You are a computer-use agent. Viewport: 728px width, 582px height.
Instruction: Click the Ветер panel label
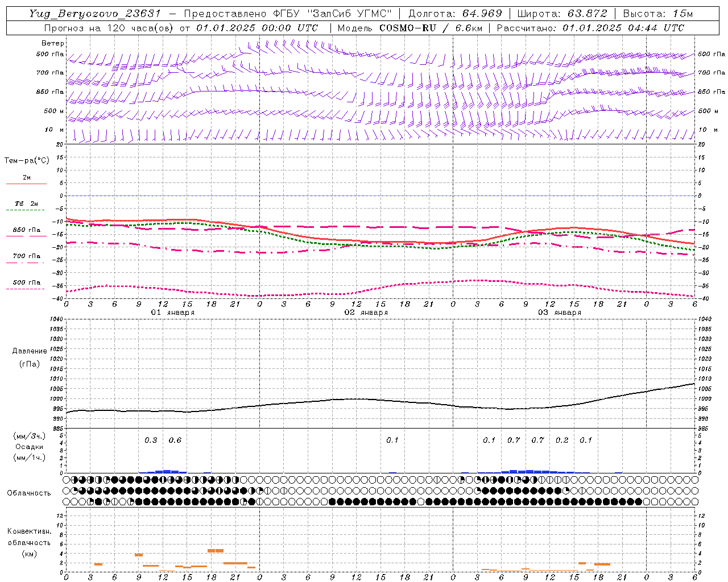pos(53,43)
